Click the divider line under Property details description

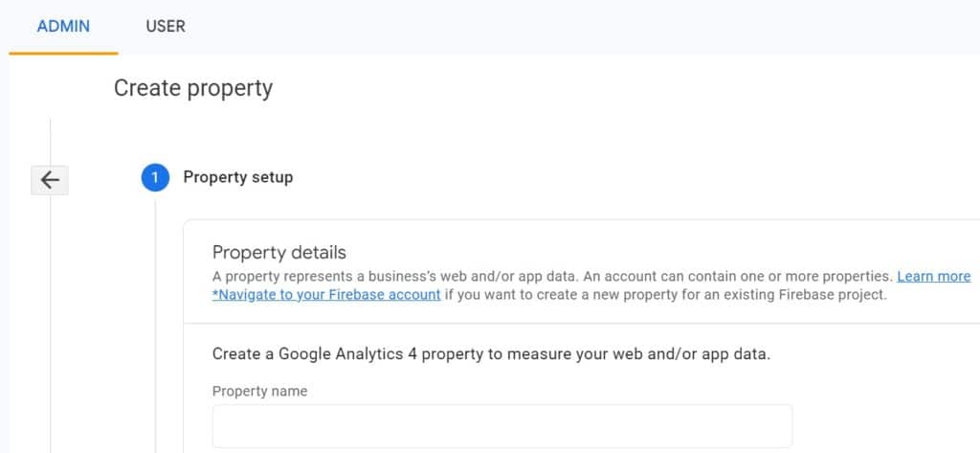pyautogui.click(x=581, y=324)
